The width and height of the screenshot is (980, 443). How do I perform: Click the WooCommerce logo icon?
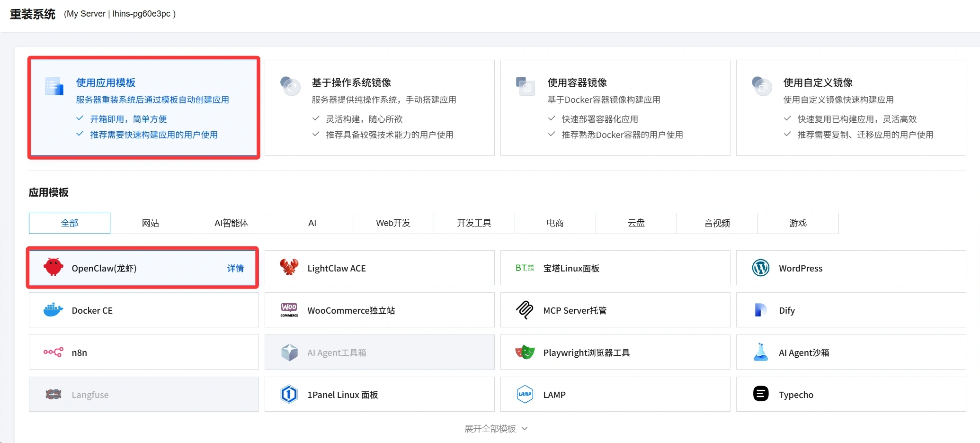pos(289,310)
